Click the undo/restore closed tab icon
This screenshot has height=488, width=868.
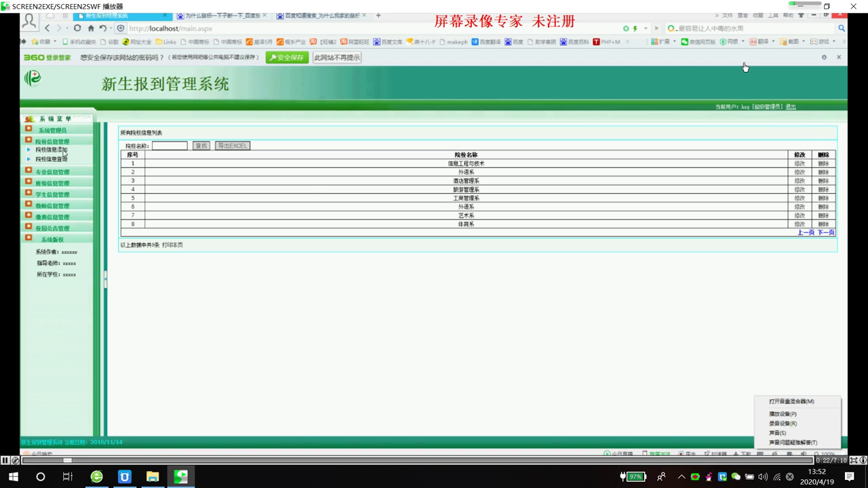(x=103, y=28)
